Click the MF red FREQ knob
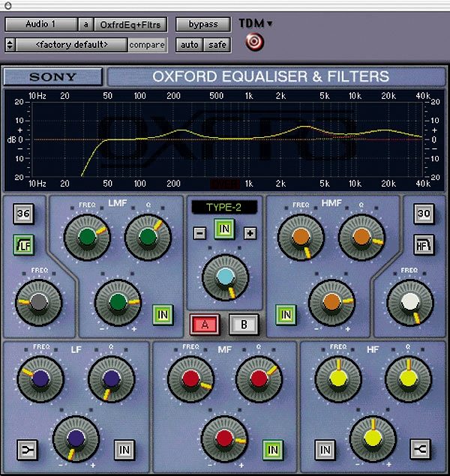 coord(191,379)
